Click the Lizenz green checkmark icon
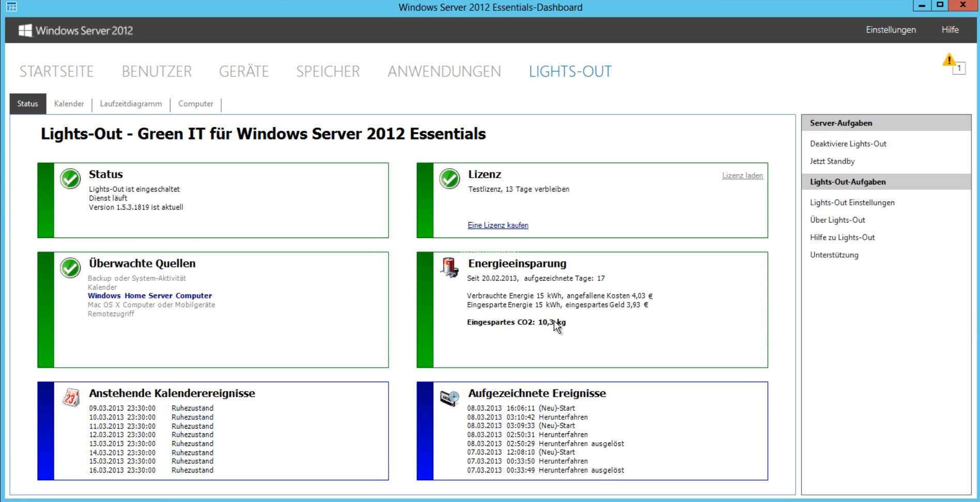The image size is (980, 502). [x=449, y=179]
